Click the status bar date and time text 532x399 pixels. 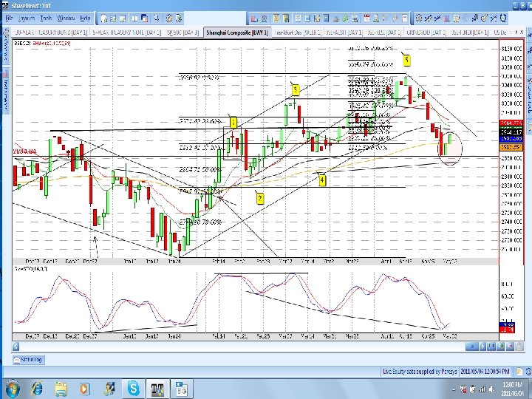[484, 372]
